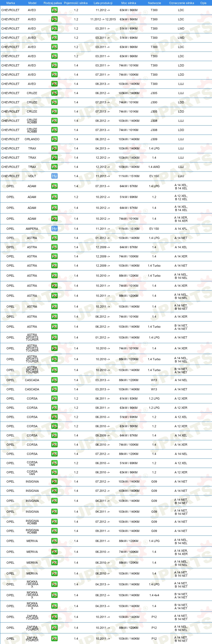
Task: Click fuel icon in Zafira Tourer 88kW row
Action: pos(54,628)
